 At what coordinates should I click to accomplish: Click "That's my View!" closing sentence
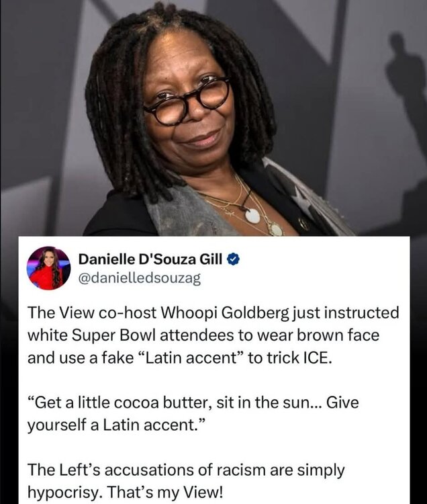[164, 492]
